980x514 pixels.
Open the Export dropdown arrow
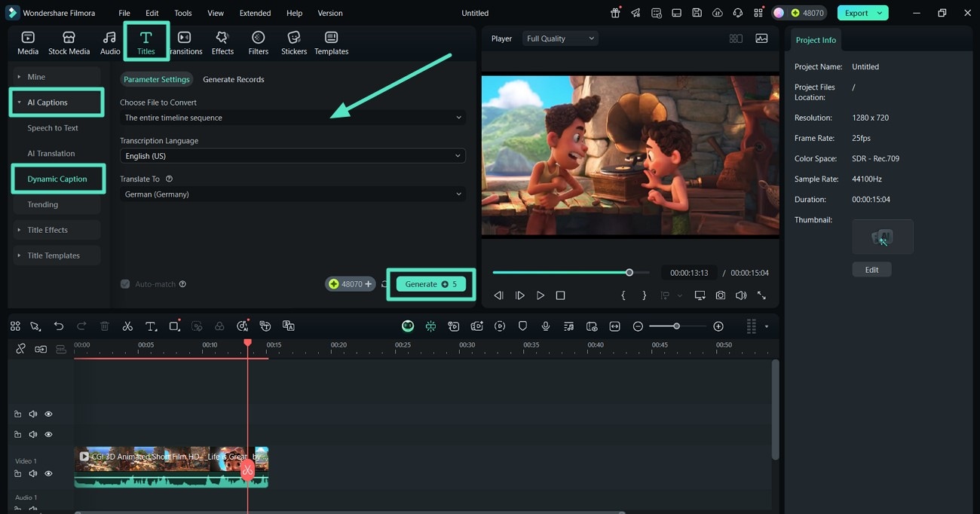[879, 13]
